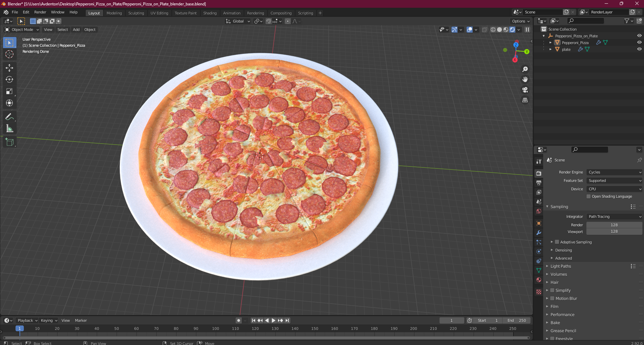The height and width of the screenshot is (345, 644).
Task: Enable the Simplify checkbox
Action: tap(552, 290)
